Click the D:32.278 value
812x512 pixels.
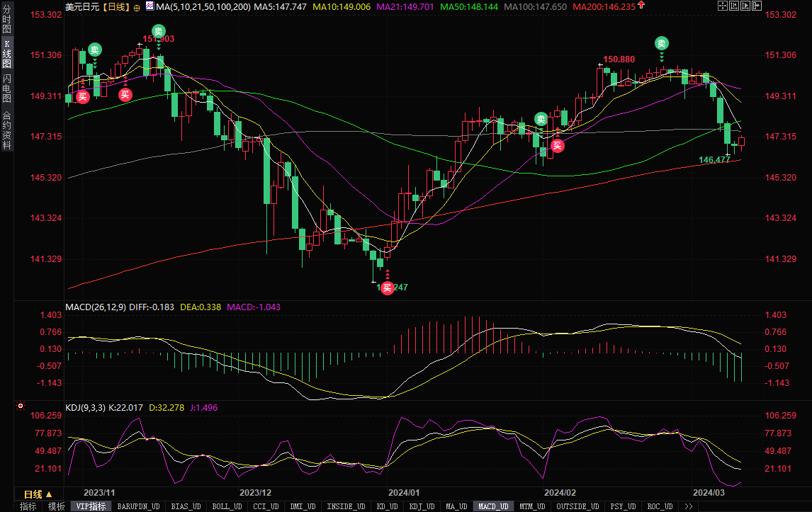tap(167, 407)
